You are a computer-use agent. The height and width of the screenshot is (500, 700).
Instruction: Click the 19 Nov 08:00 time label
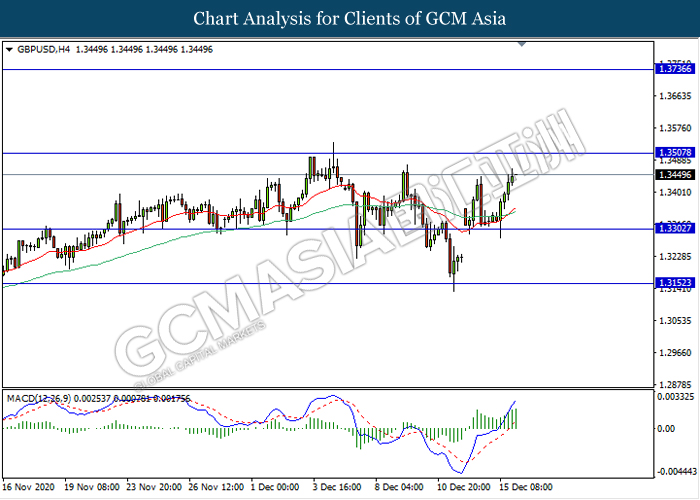pos(92,487)
